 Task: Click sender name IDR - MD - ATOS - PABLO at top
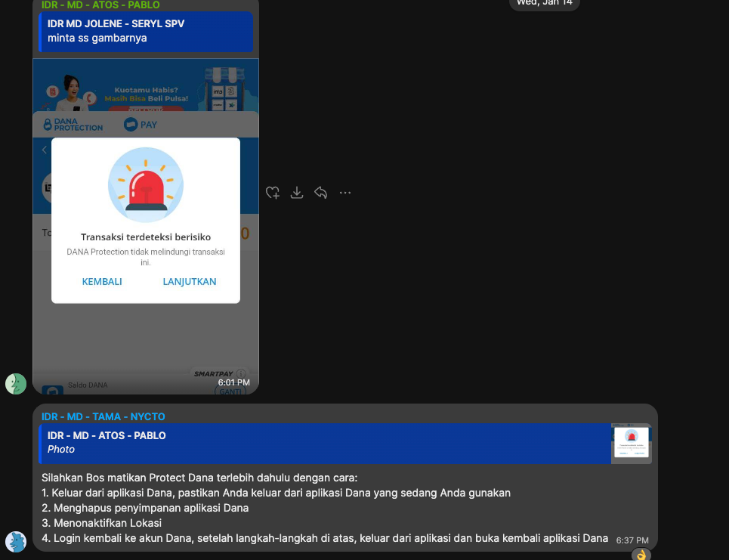tap(101, 5)
